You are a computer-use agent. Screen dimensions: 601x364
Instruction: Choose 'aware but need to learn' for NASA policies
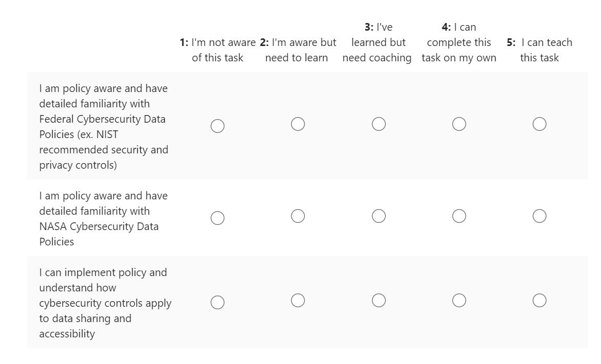point(298,216)
